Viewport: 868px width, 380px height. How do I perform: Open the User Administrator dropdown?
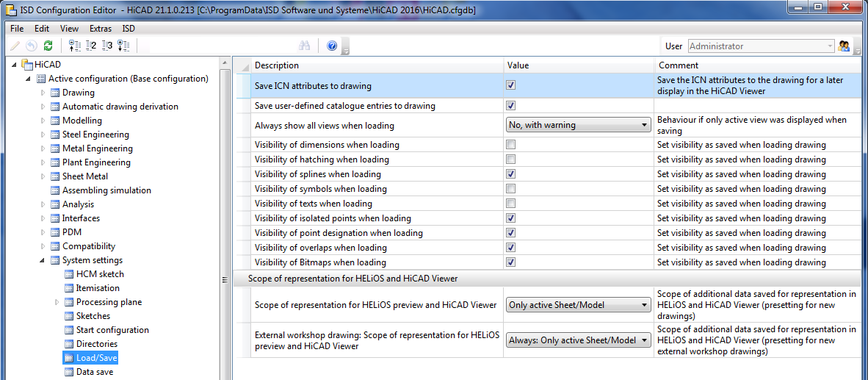click(x=762, y=46)
